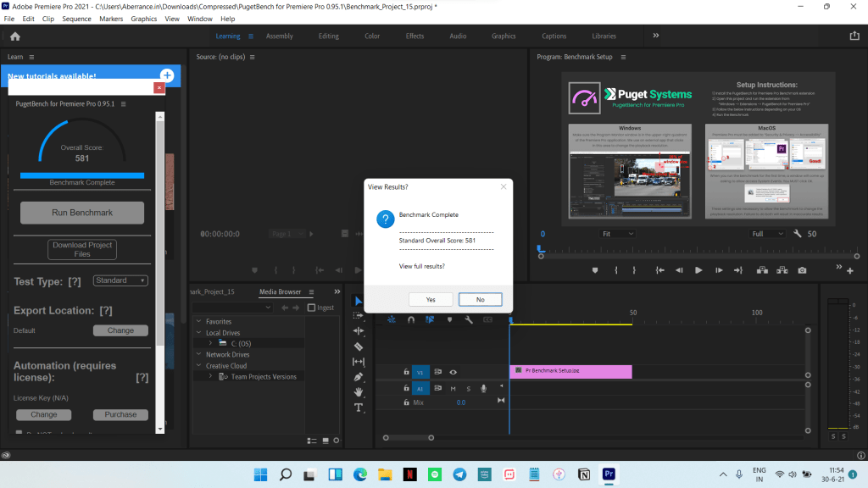
Task: Open Full playback resolution dropdown
Action: pos(766,234)
